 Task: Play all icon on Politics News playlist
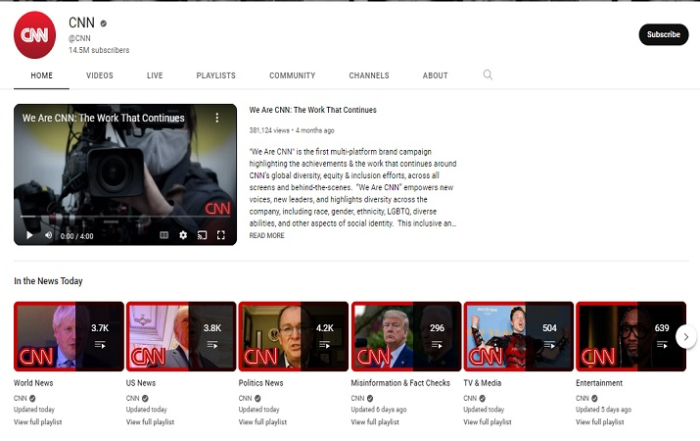325,345
